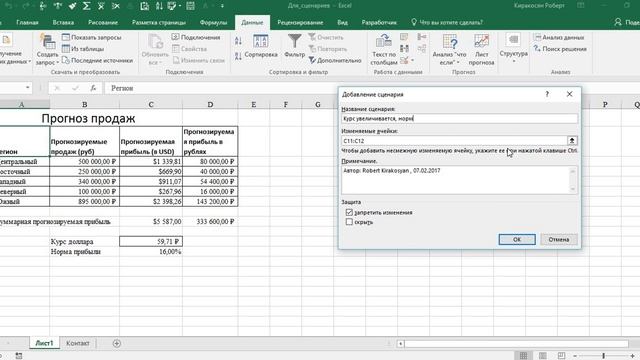The height and width of the screenshot is (360, 640).
Task: Click the comment text area
Action: (456, 180)
